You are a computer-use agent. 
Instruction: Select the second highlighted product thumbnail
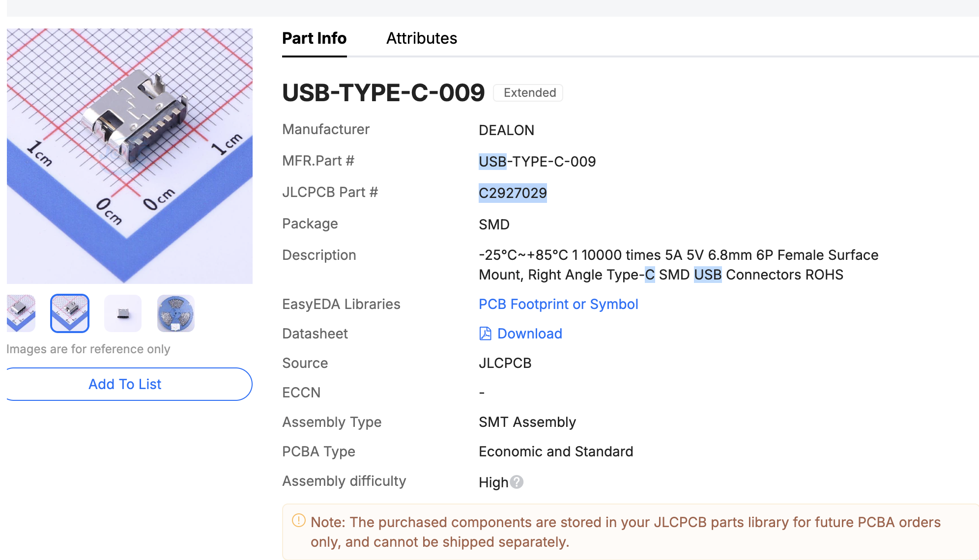pos(70,313)
